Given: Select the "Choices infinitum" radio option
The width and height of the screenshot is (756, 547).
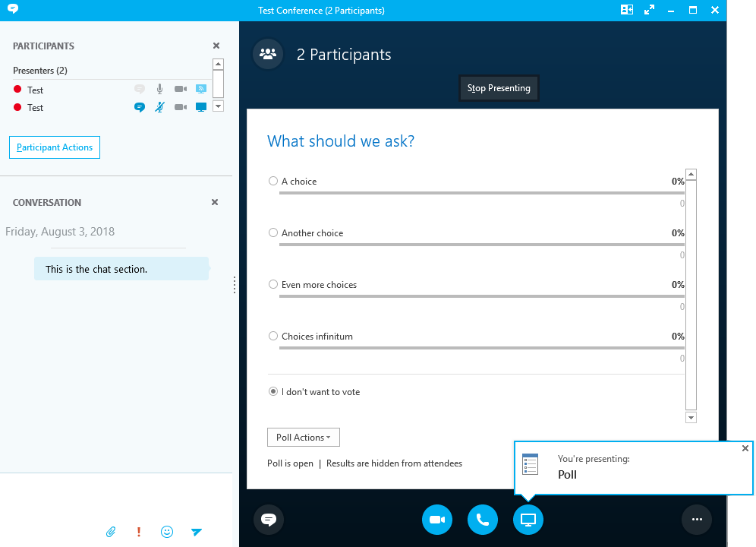Looking at the screenshot, I should click(x=273, y=337).
